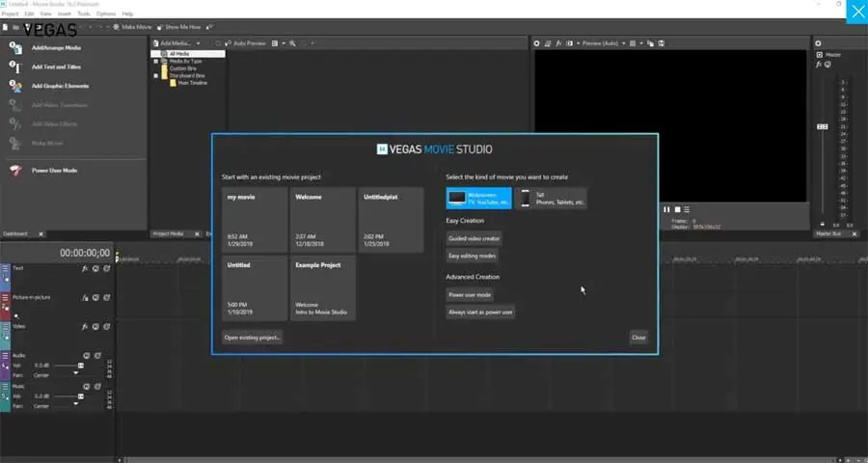The width and height of the screenshot is (868, 463).
Task: Open split screen dropdown arrow in preview
Action: click(x=577, y=43)
